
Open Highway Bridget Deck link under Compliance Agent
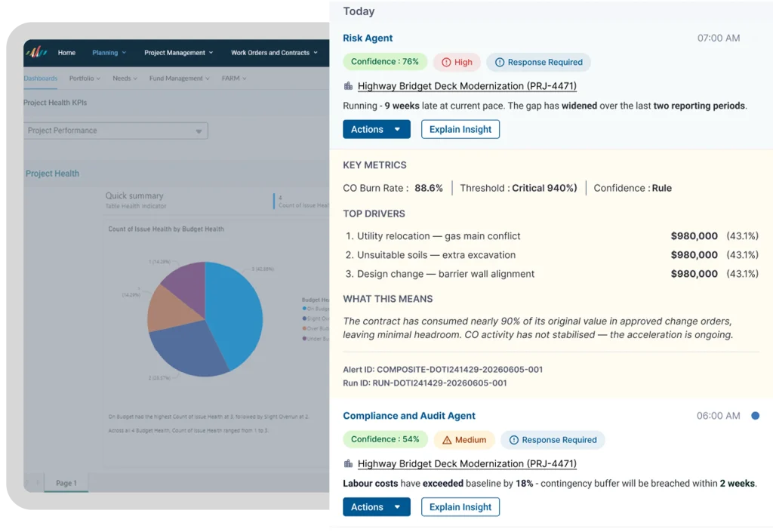[x=467, y=463]
